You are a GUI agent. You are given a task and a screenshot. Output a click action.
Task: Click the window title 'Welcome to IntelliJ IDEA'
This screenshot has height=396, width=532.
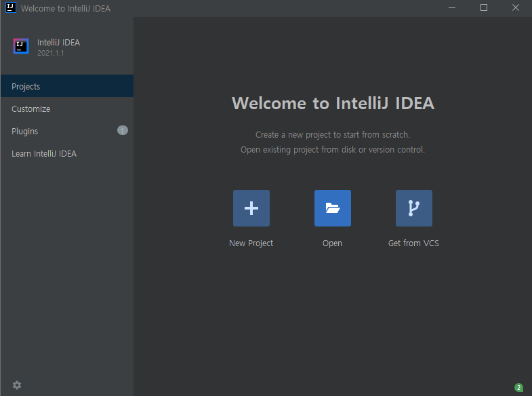66,8
